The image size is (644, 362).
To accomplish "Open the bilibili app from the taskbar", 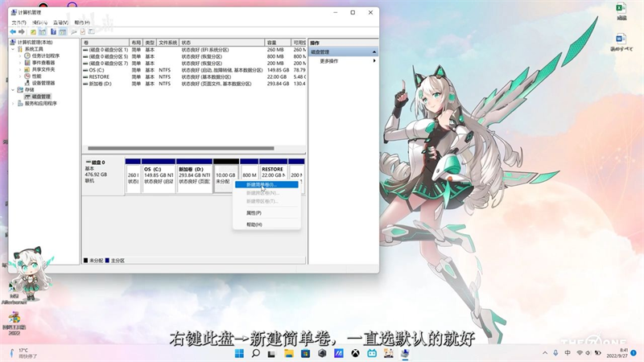I will tap(372, 353).
